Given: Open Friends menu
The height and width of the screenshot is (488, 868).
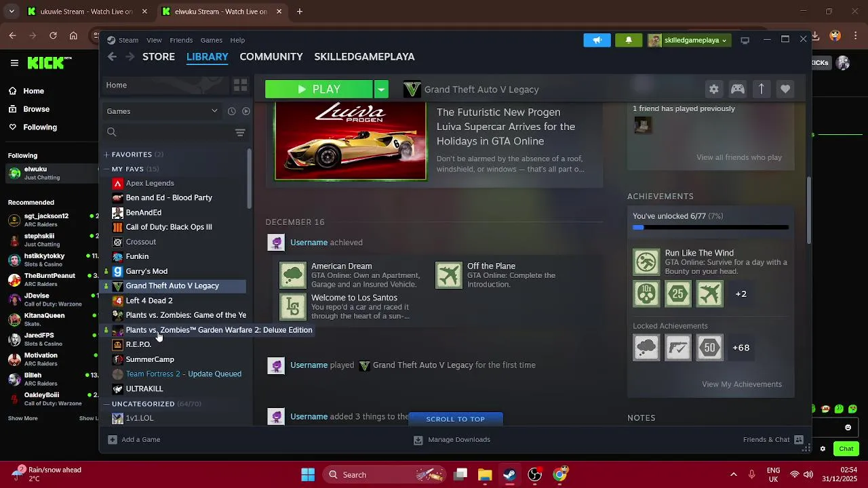Looking at the screenshot, I should 181,40.
